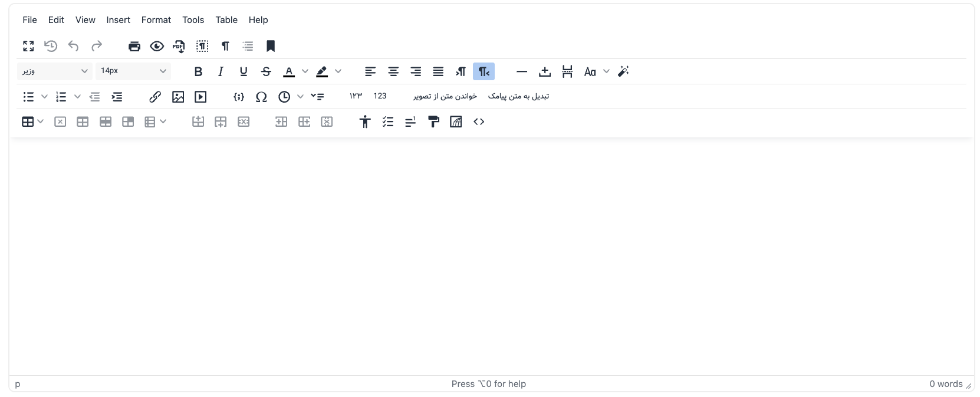
Task: Click the accessibility checker icon
Action: (365, 122)
